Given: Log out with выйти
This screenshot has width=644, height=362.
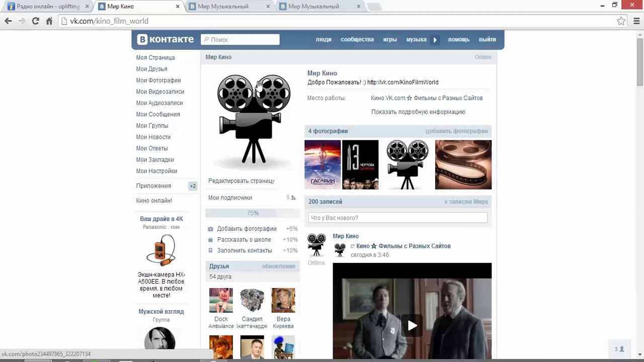Looking at the screenshot, I should (488, 39).
